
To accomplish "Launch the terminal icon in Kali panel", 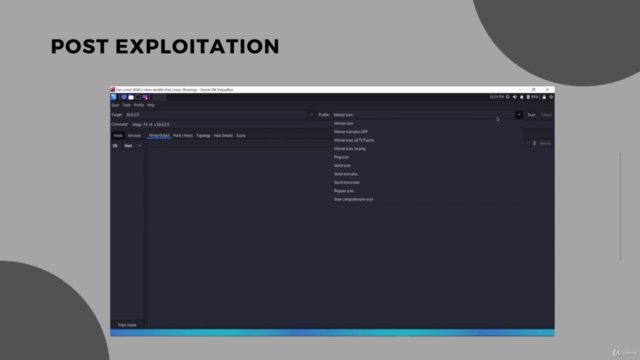I will (x=138, y=97).
